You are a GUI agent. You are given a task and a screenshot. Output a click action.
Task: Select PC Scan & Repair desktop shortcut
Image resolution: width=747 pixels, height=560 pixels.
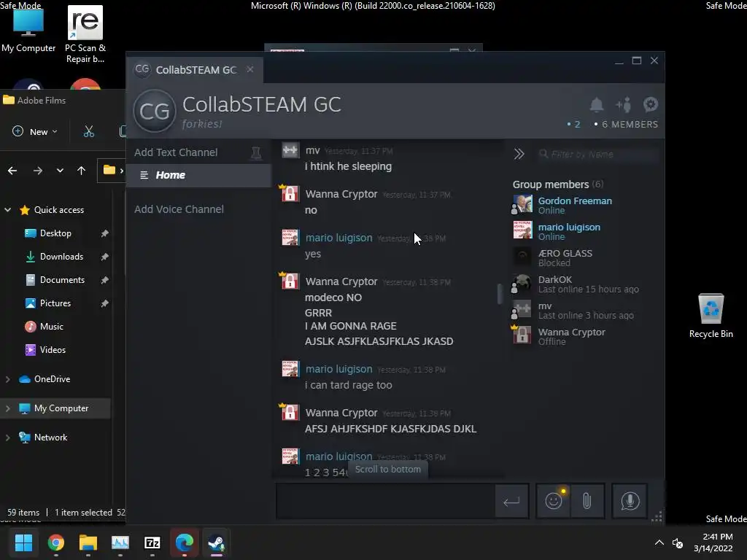(x=85, y=34)
